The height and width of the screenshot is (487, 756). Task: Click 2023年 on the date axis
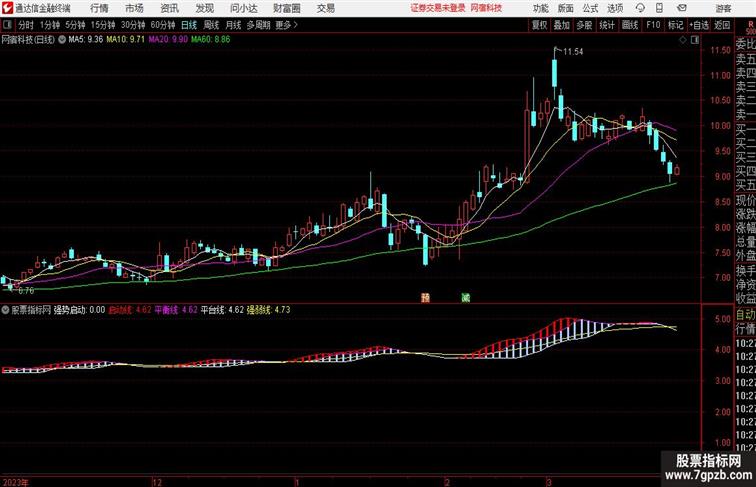[15, 482]
